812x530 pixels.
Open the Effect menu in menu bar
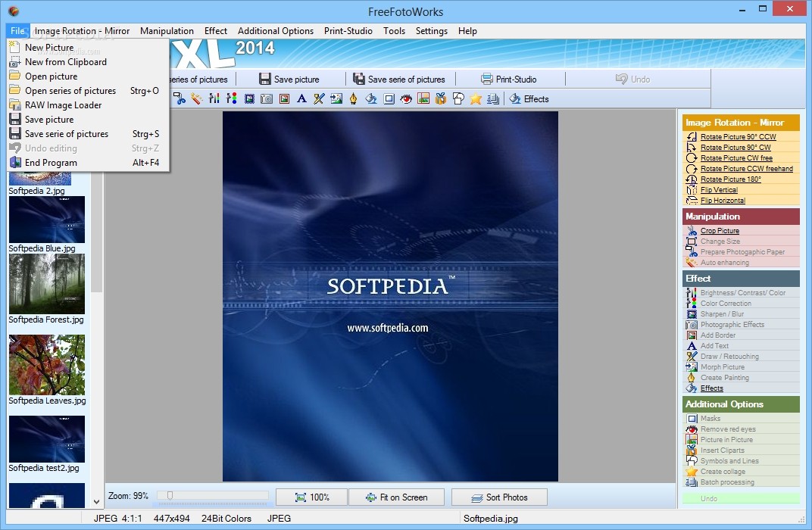click(215, 31)
